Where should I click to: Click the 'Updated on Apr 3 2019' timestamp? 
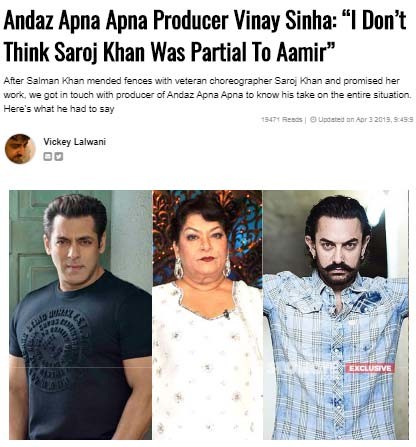(366, 119)
